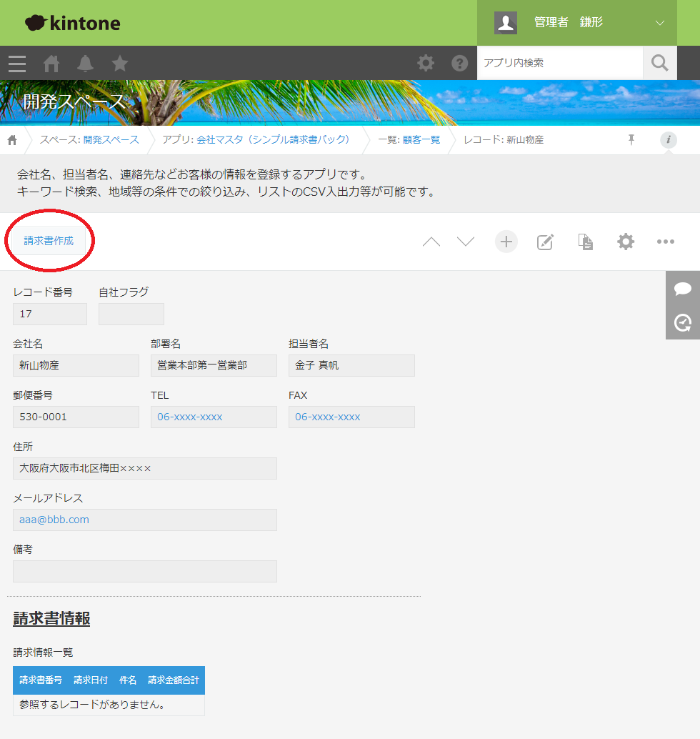Screen dimensions: 700x739
Task: Go to previous record up arrow
Action: pos(431,242)
